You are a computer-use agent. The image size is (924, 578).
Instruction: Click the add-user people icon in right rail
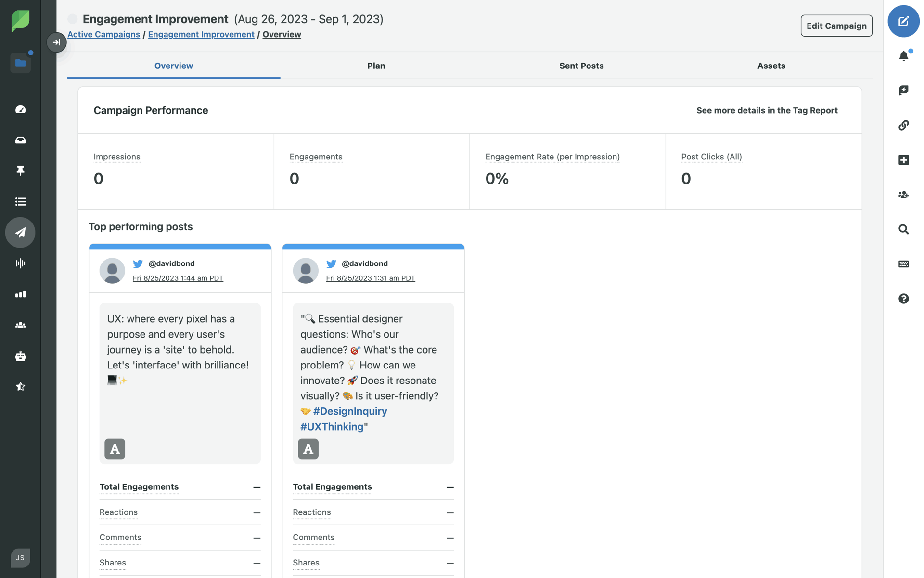[904, 195]
